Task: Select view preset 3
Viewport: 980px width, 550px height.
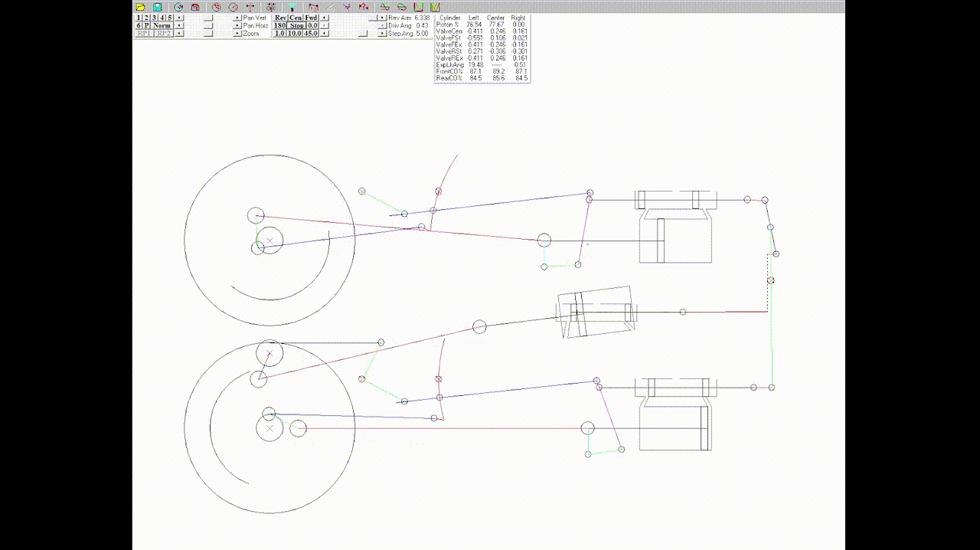Action: click(154, 18)
